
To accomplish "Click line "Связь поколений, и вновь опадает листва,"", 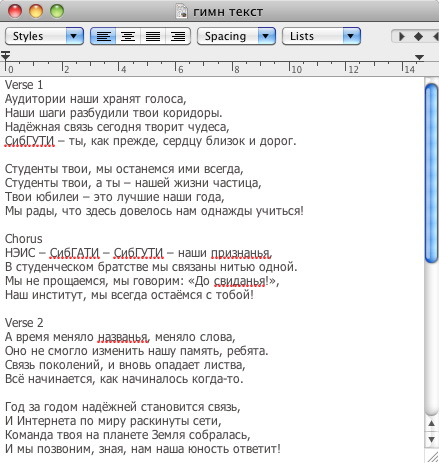I will pyautogui.click(x=125, y=365).
